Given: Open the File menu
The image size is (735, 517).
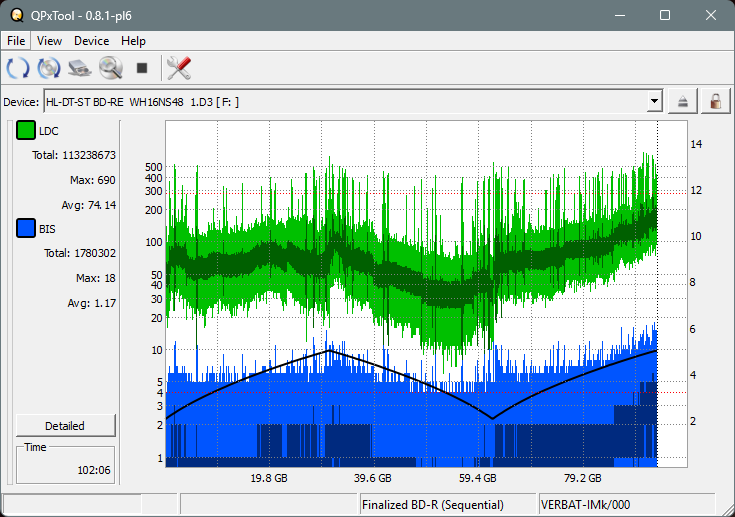Looking at the screenshot, I should [16, 41].
